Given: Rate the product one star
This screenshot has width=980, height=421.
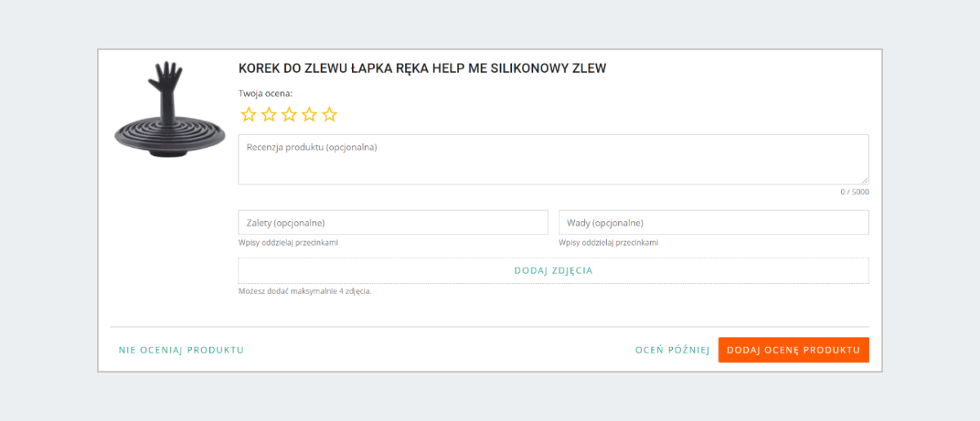Looking at the screenshot, I should pyautogui.click(x=248, y=114).
